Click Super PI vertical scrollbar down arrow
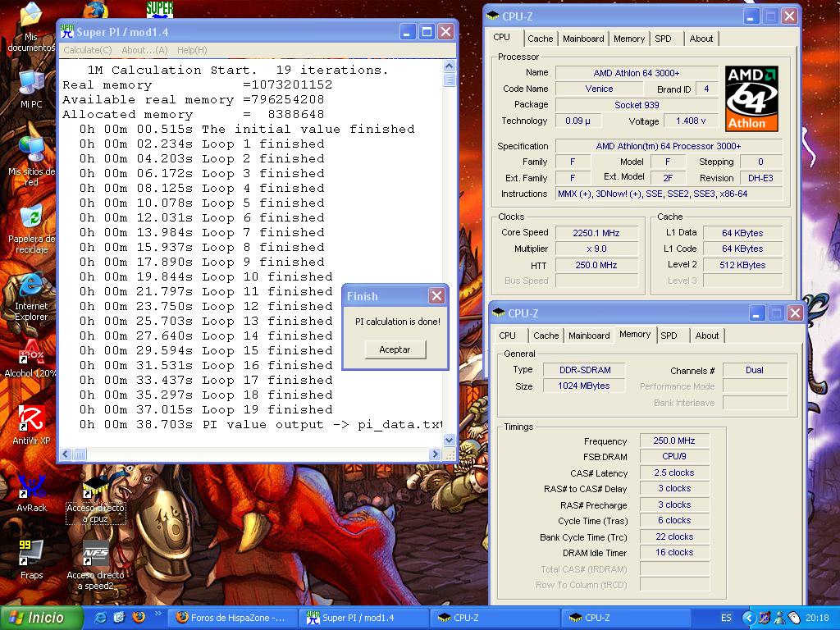 (x=449, y=440)
